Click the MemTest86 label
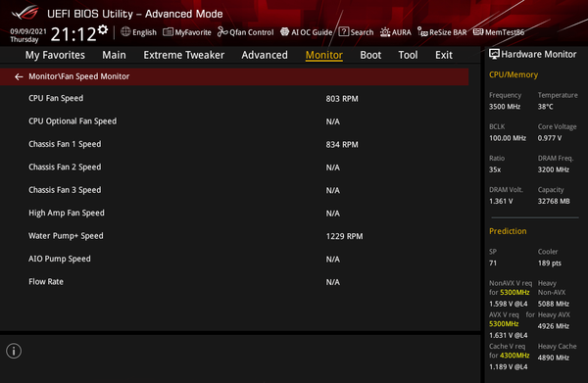The width and height of the screenshot is (588, 383). [505, 32]
